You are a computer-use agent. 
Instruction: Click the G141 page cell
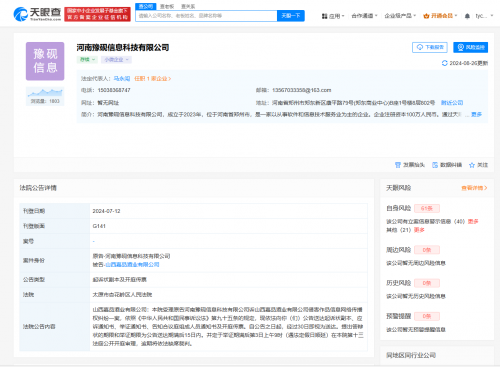point(228,226)
